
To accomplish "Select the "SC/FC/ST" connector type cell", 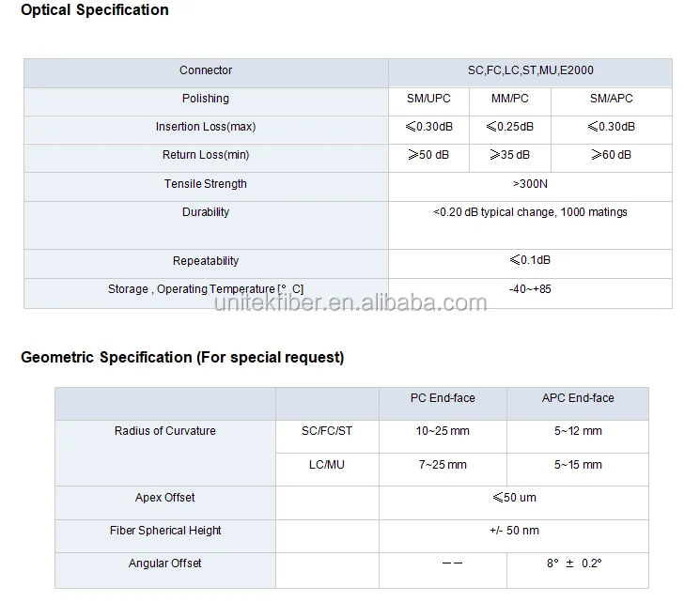I will (326, 431).
